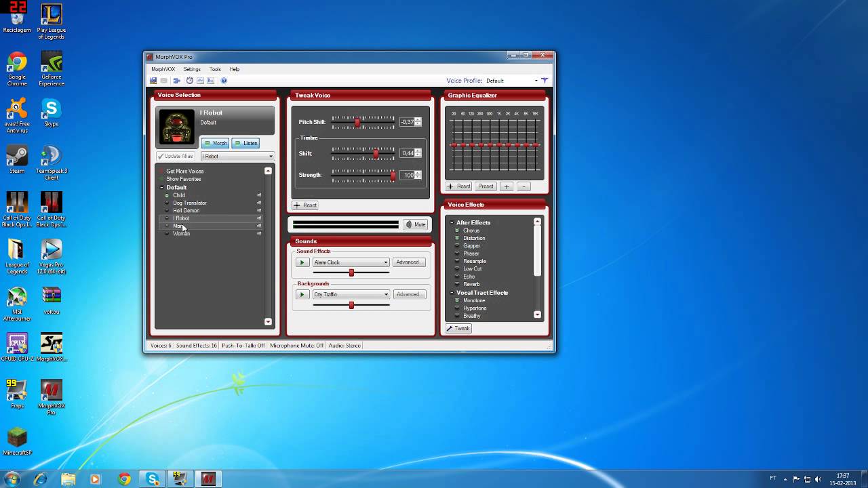
Task: Open League of Legends folder desktop icon
Action: [17, 257]
